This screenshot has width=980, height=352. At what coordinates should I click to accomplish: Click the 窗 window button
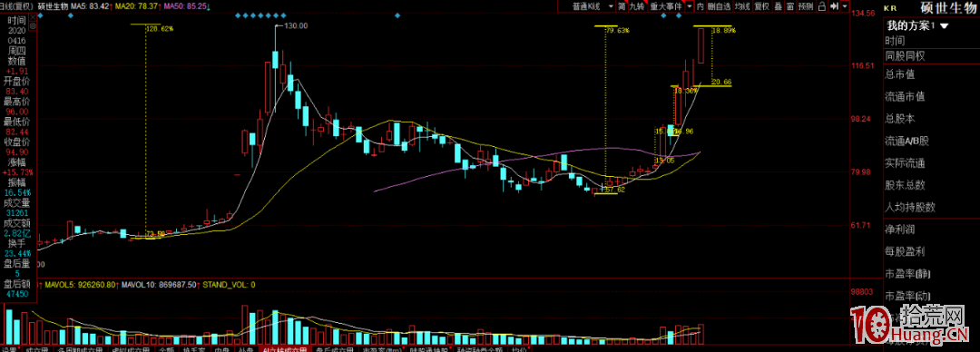click(790, 6)
